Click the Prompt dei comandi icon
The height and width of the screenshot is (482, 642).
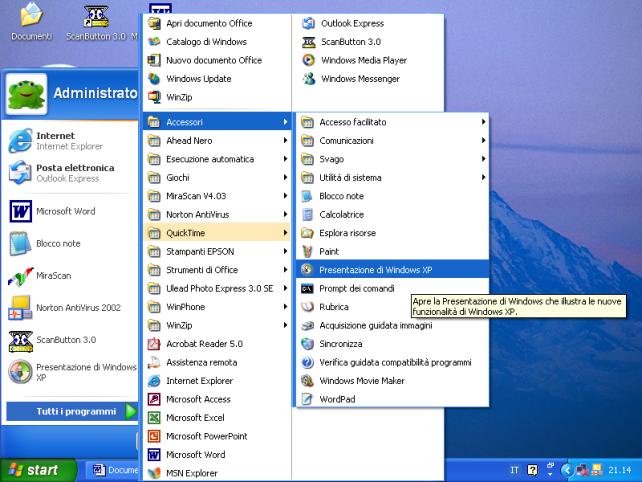pyautogui.click(x=307, y=289)
